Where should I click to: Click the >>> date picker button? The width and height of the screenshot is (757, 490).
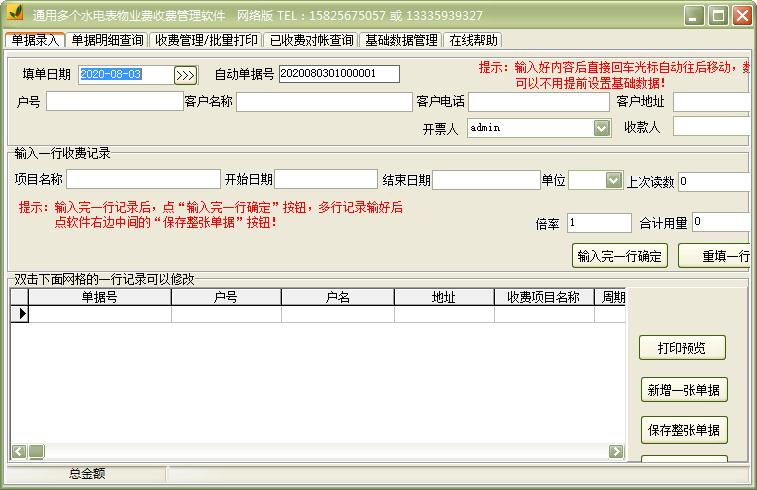click(186, 75)
